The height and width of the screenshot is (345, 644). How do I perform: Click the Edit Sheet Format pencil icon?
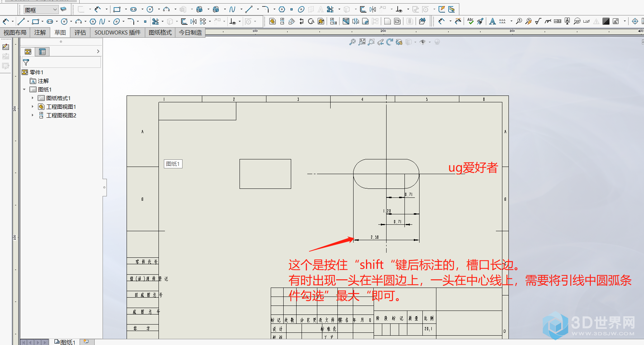[5, 47]
